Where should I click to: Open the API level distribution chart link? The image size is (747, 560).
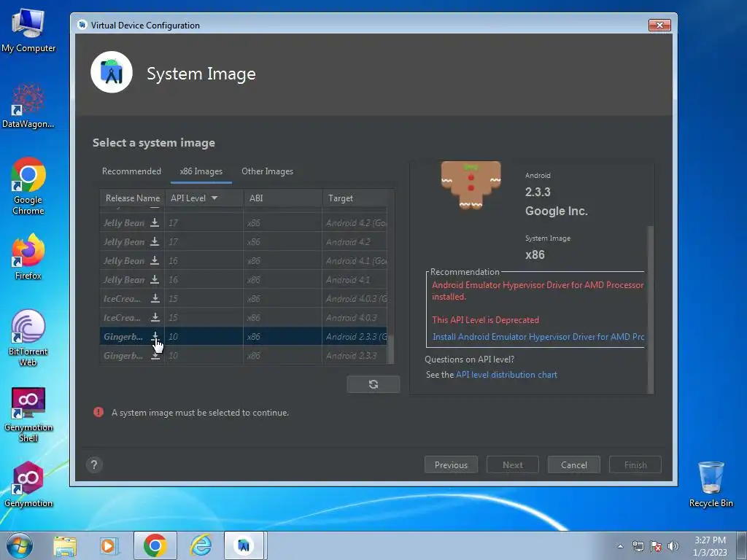[506, 375]
